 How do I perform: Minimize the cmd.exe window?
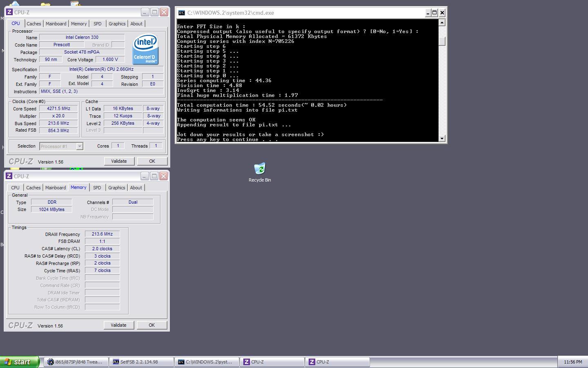428,13
